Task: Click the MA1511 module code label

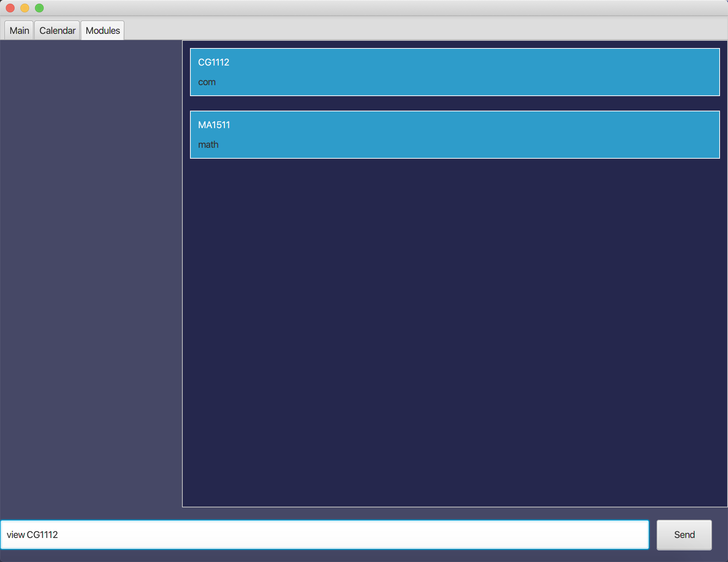Action: click(214, 125)
